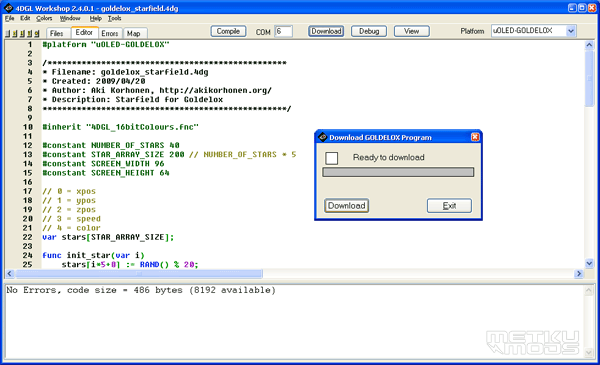The width and height of the screenshot is (600, 365).
Task: Click the 4DGL Workshop title bar icon
Action: pos(9,8)
